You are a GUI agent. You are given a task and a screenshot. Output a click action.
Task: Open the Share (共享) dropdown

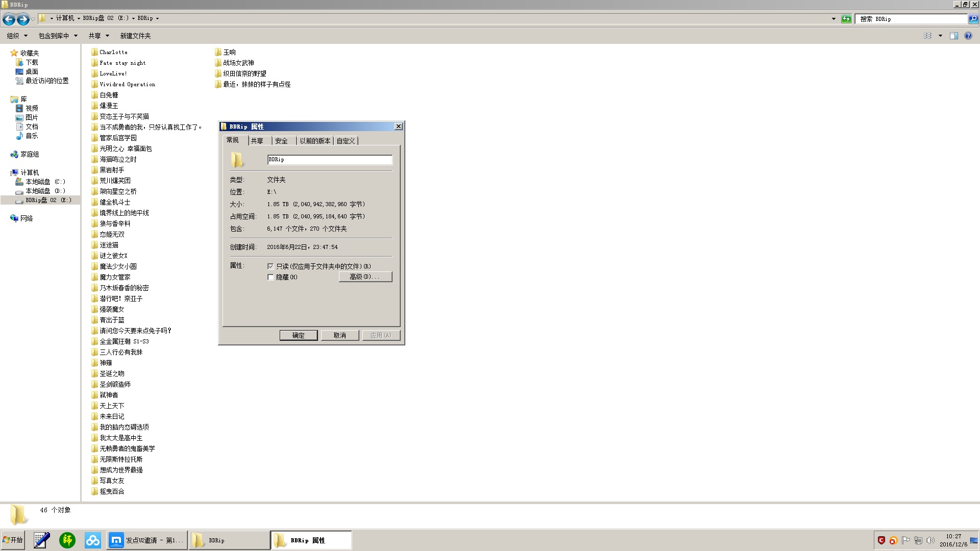pyautogui.click(x=99, y=36)
